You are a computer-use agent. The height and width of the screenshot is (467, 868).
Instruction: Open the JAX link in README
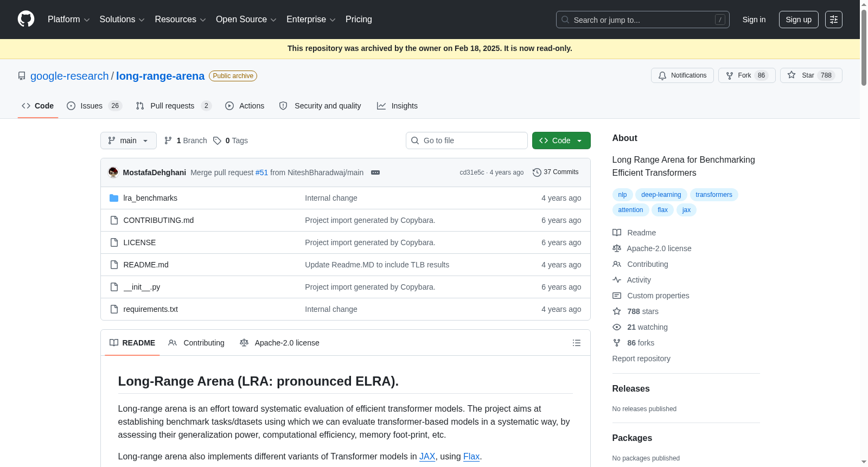427,457
